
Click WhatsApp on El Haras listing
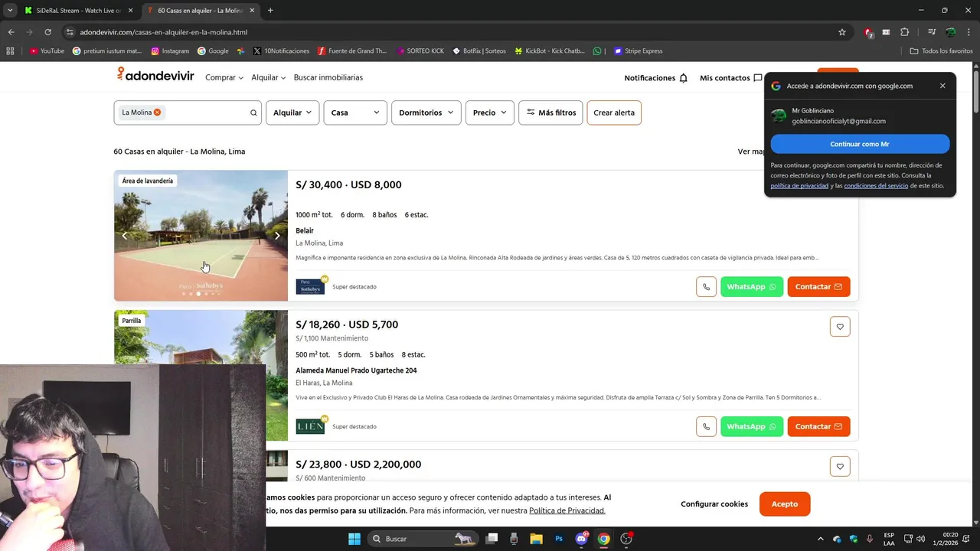coord(752,426)
